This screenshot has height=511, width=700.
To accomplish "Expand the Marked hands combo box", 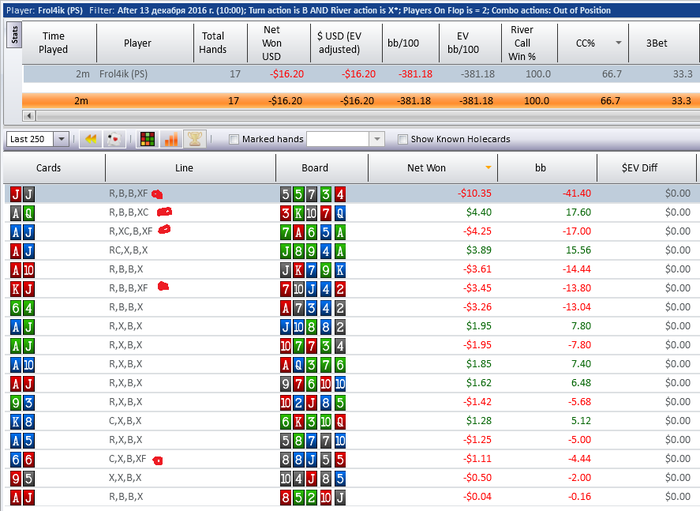I will point(377,139).
